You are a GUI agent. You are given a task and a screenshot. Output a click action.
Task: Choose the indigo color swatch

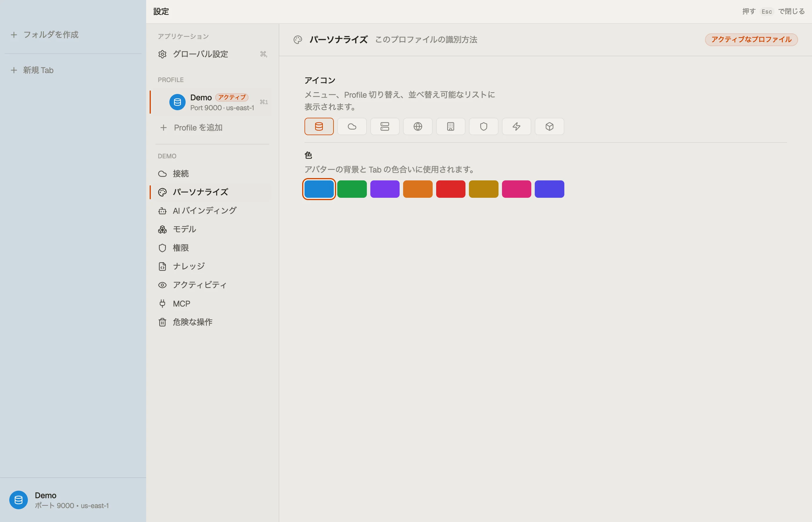(549, 189)
